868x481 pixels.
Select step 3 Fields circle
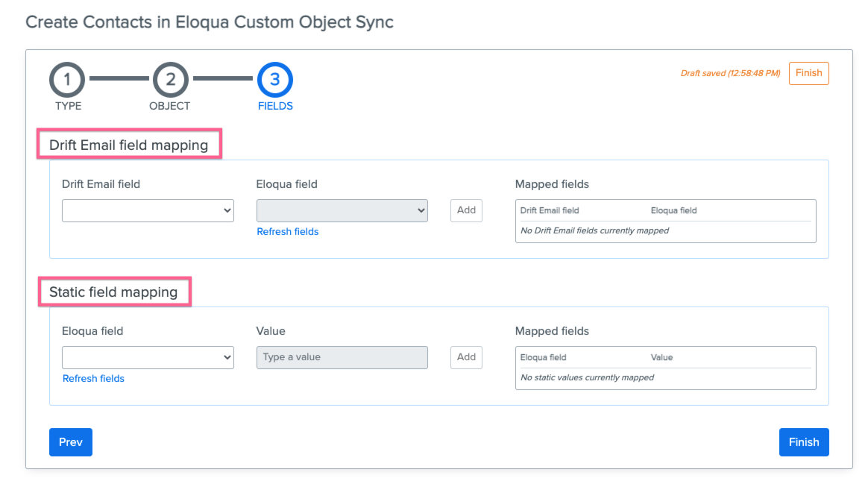(274, 80)
